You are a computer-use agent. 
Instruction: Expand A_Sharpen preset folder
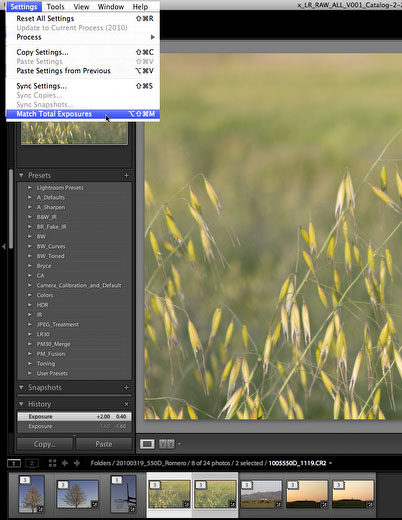coord(30,207)
